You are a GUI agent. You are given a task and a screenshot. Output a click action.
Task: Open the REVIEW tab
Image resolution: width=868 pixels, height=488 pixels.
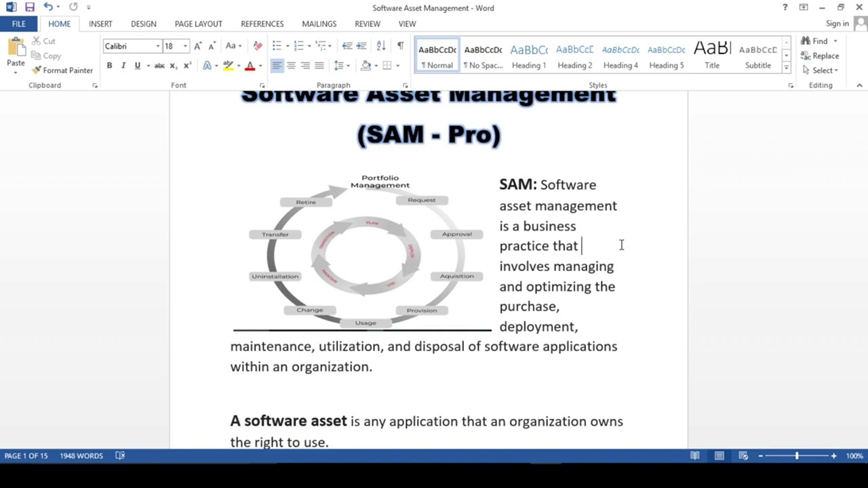tap(368, 24)
